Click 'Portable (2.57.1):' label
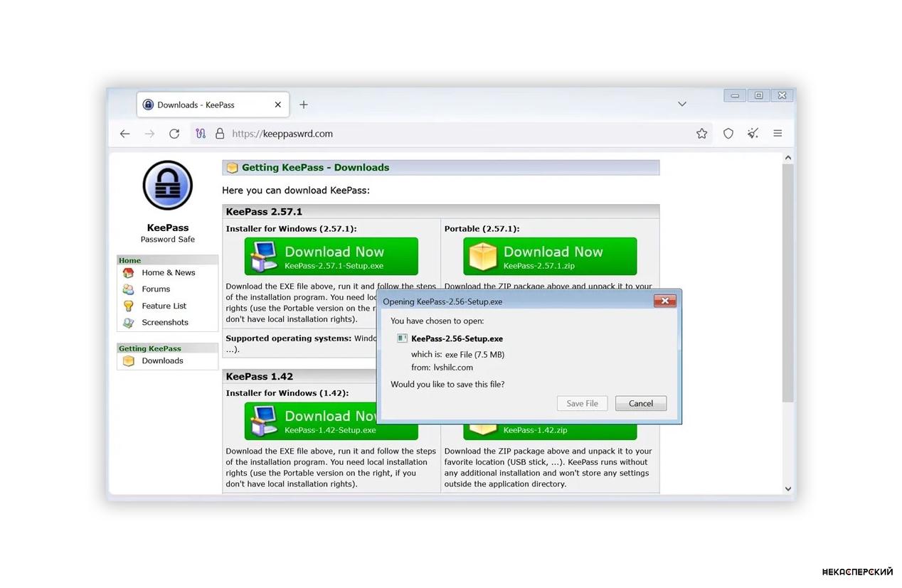This screenshot has width=902, height=588. coord(482,229)
